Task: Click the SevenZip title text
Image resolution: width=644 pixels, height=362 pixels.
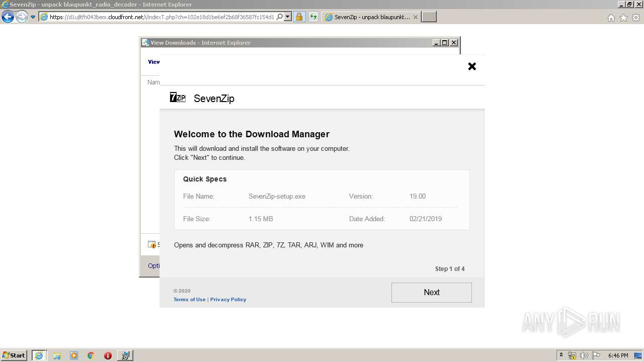Action: (x=214, y=99)
